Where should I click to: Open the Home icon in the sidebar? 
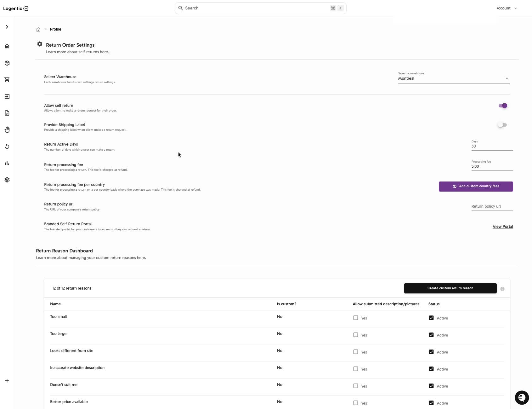[7, 46]
